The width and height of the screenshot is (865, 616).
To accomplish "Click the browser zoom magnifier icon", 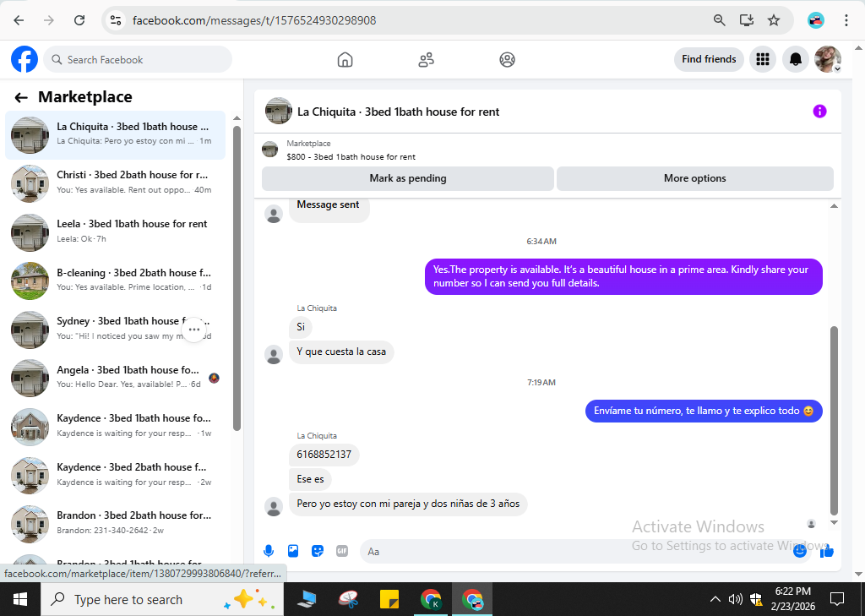I will (720, 20).
